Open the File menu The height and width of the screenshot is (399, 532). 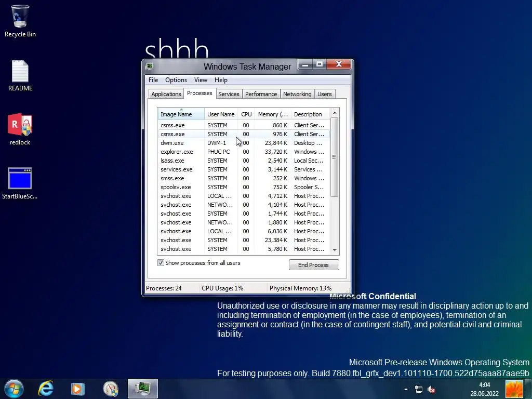(x=153, y=80)
